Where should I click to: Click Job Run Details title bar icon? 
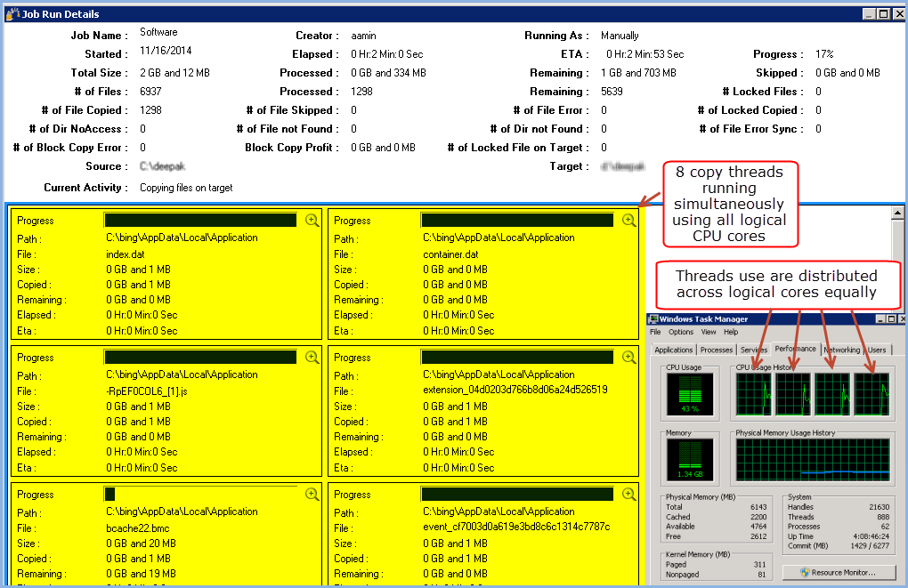click(x=12, y=14)
